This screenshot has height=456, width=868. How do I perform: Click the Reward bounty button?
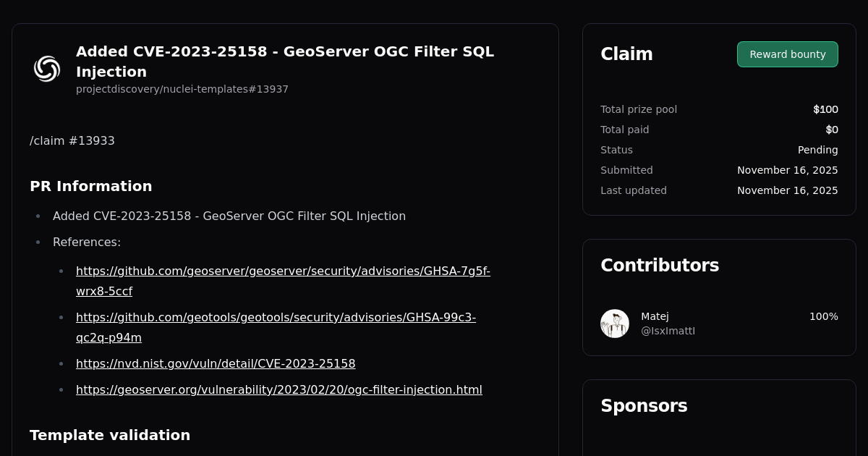point(787,54)
